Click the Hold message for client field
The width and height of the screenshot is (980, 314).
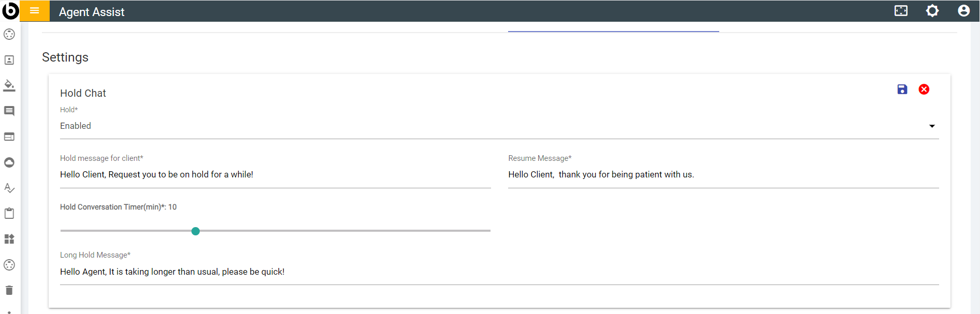(275, 175)
